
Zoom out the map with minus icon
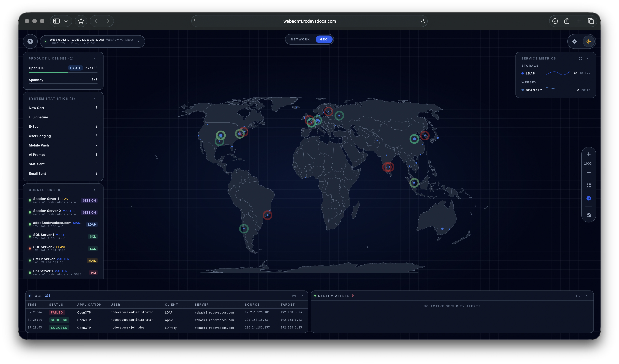(589, 173)
